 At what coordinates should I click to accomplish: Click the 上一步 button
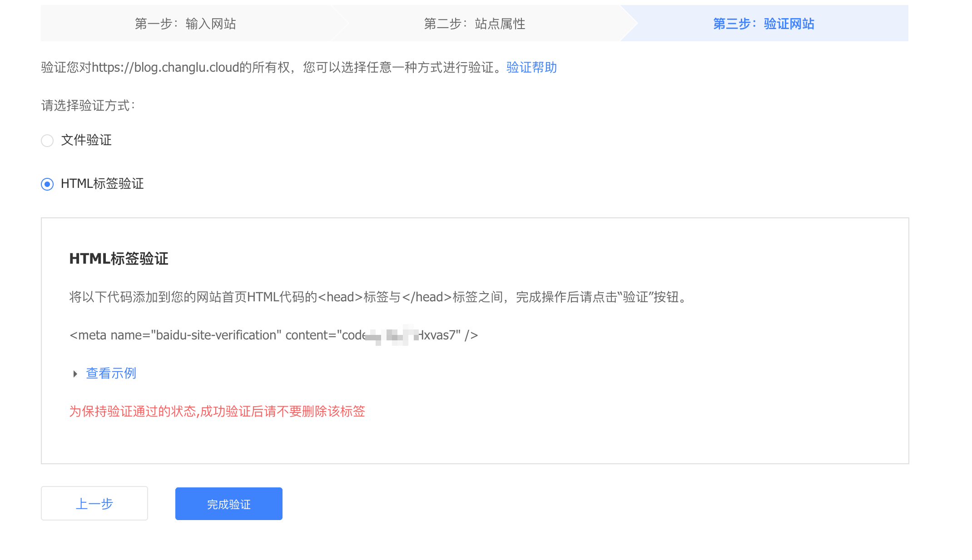point(94,503)
